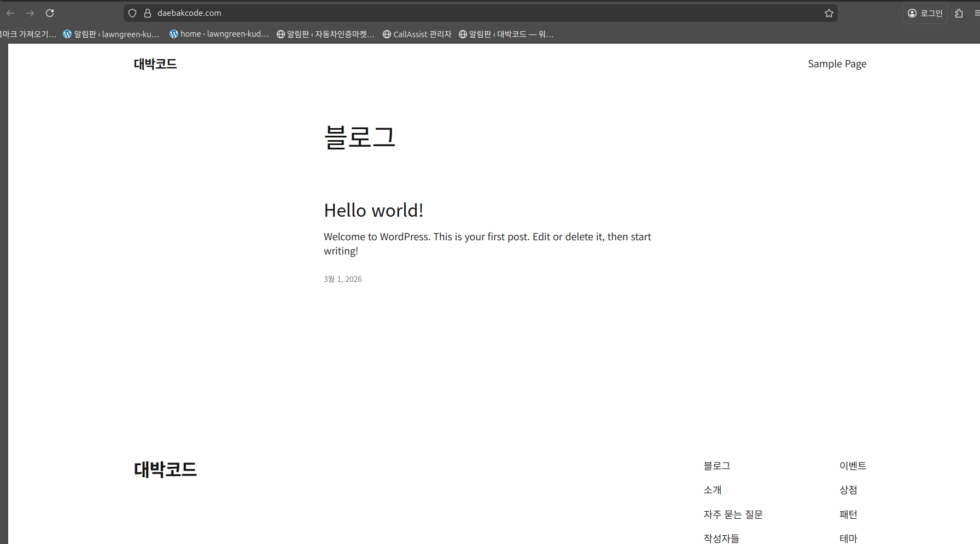Click the forward navigation arrow
This screenshot has height=544, width=980.
pos(30,13)
